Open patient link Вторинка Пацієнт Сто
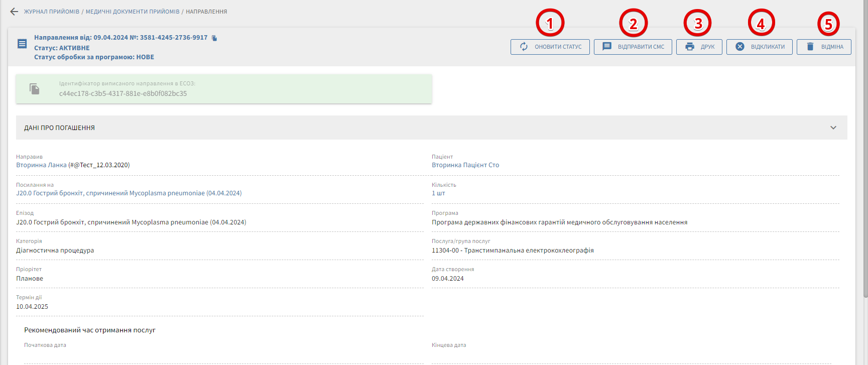The width and height of the screenshot is (868, 365). 465,165
